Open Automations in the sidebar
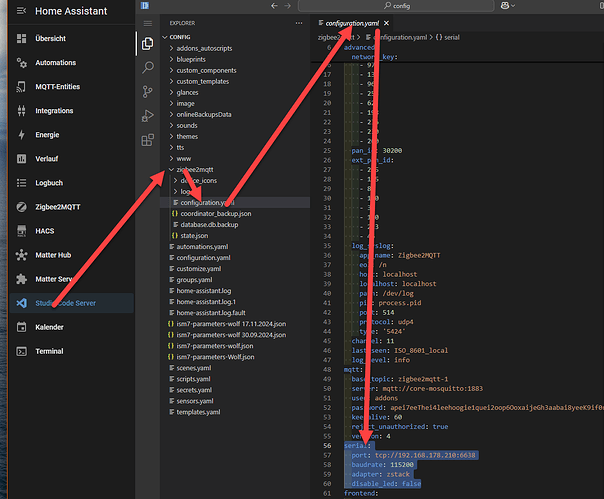604x499 pixels. click(x=71, y=62)
